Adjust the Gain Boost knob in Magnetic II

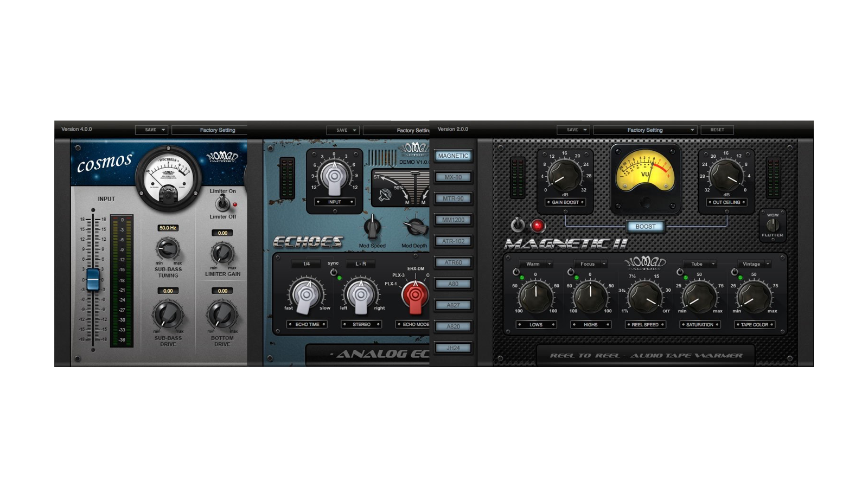564,175
